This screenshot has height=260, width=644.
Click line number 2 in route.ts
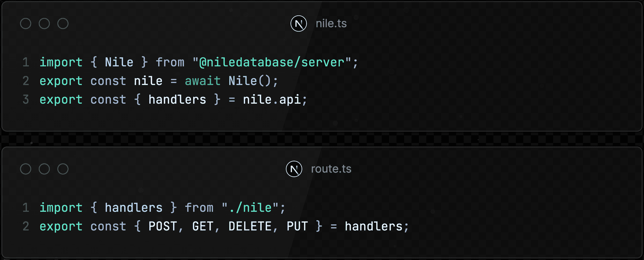click(x=26, y=226)
